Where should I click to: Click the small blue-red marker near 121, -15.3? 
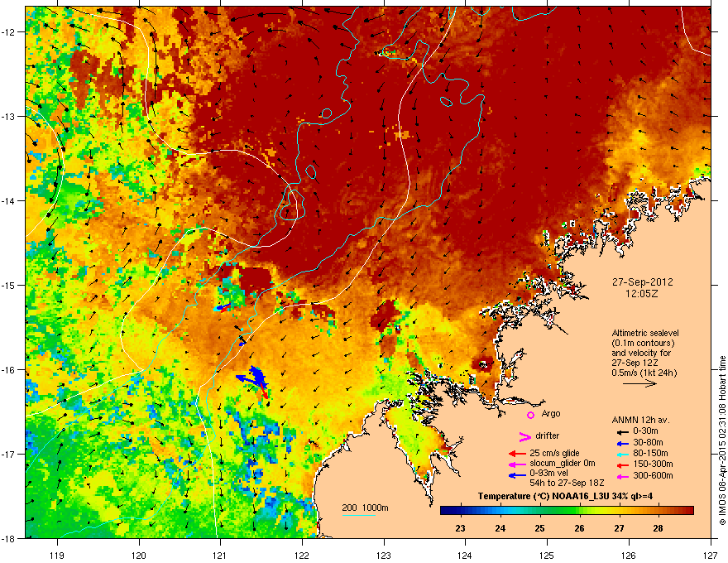[222, 307]
